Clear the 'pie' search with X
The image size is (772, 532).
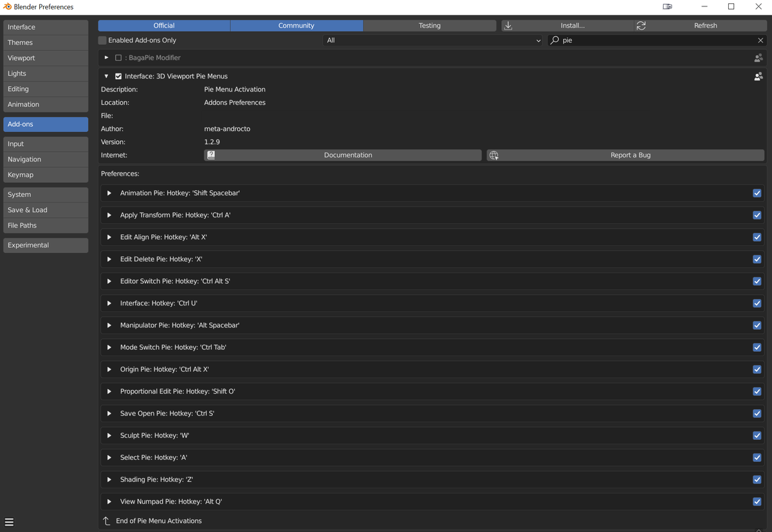760,40
